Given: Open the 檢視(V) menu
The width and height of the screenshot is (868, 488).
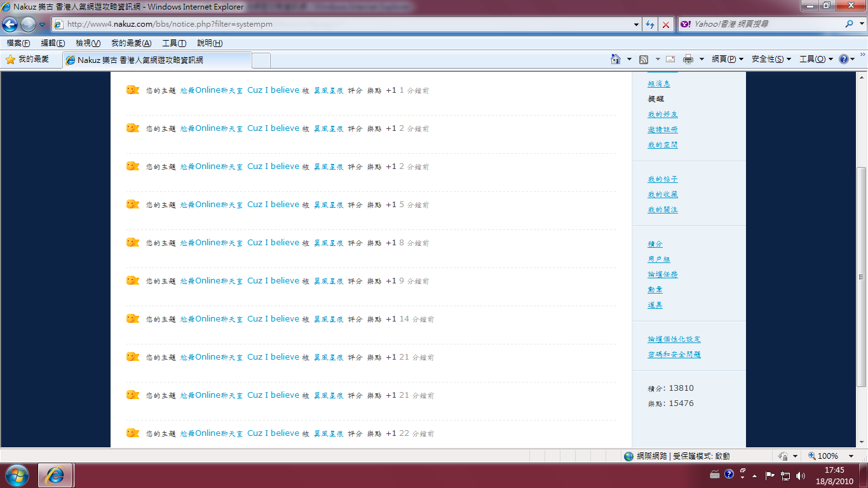Looking at the screenshot, I should [88, 43].
